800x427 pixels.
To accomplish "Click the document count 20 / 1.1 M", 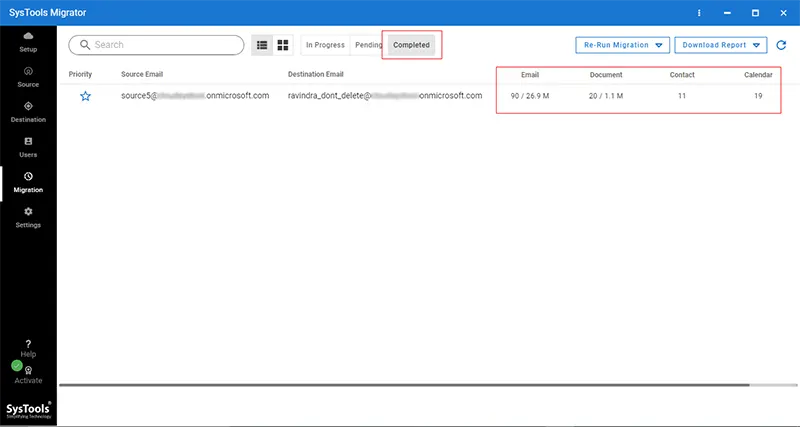I will click(x=606, y=96).
